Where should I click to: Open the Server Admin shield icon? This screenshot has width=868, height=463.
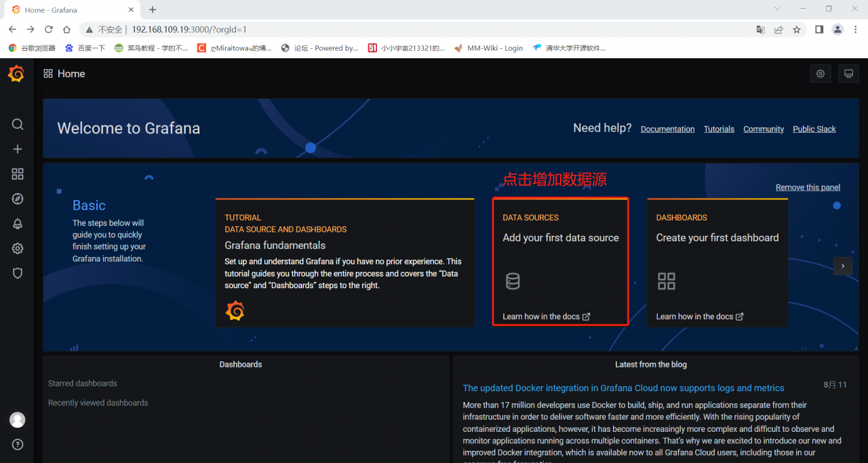(x=18, y=273)
